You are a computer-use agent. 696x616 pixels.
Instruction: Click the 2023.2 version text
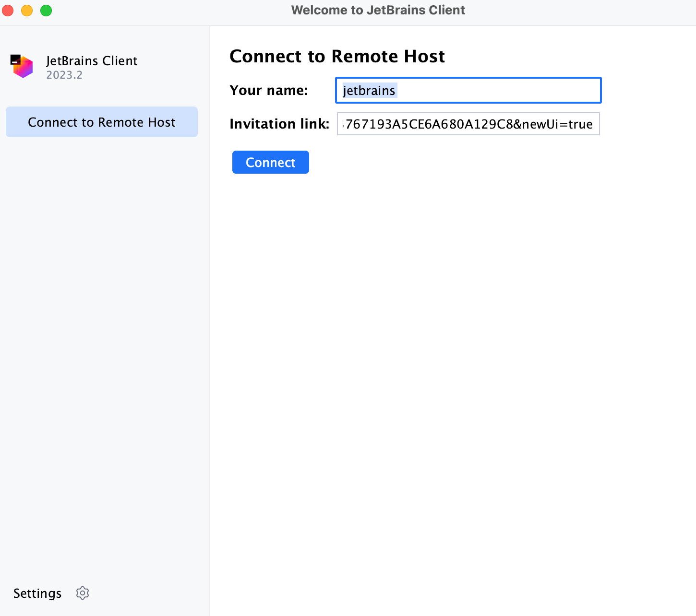pos(64,75)
